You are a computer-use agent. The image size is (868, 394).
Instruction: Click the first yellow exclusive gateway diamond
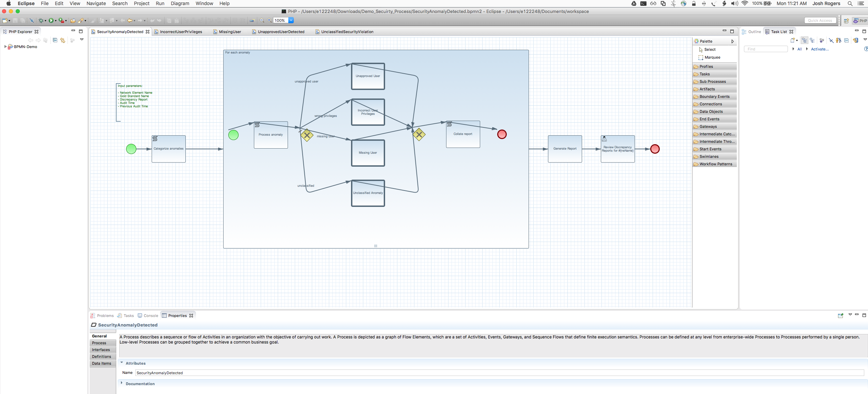(307, 135)
